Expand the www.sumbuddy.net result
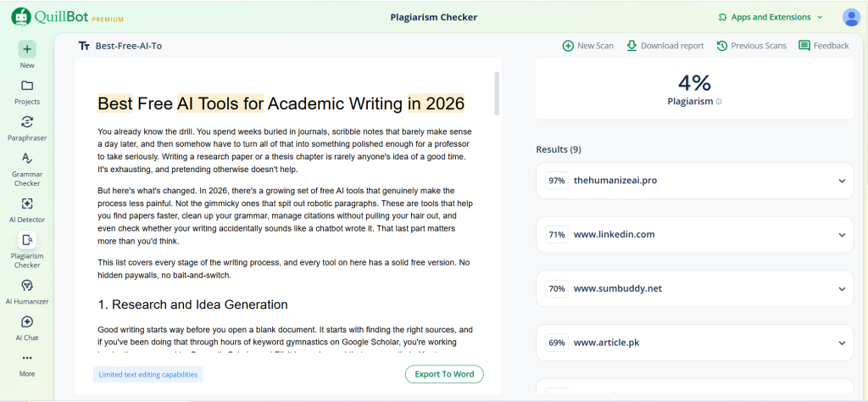Screen dimensions: 868x402 tap(842, 288)
